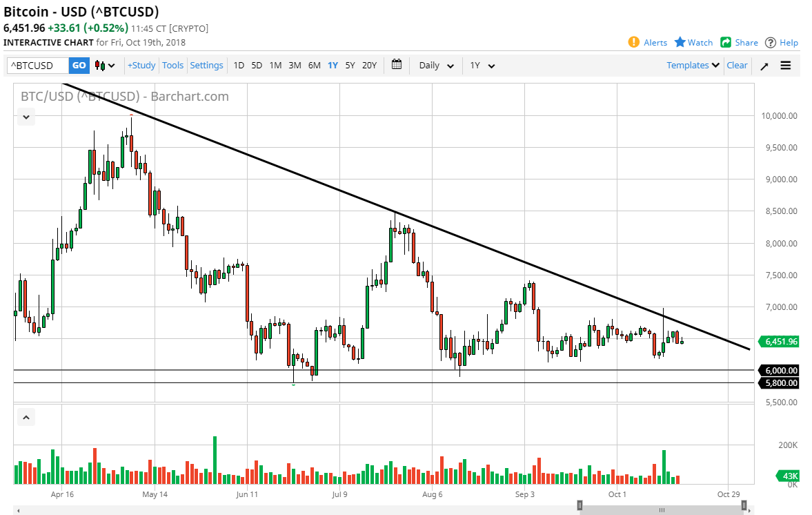Click inside the symbol input field

[38, 65]
